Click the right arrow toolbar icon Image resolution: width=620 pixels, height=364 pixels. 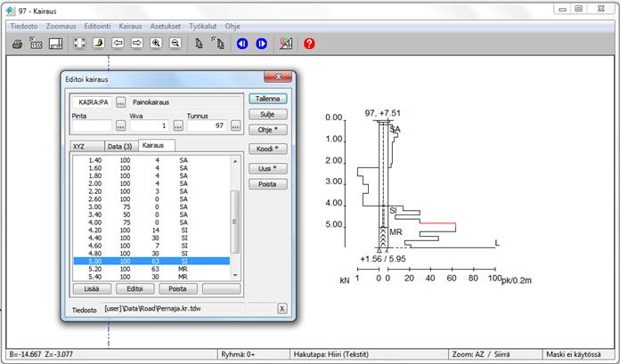[137, 43]
